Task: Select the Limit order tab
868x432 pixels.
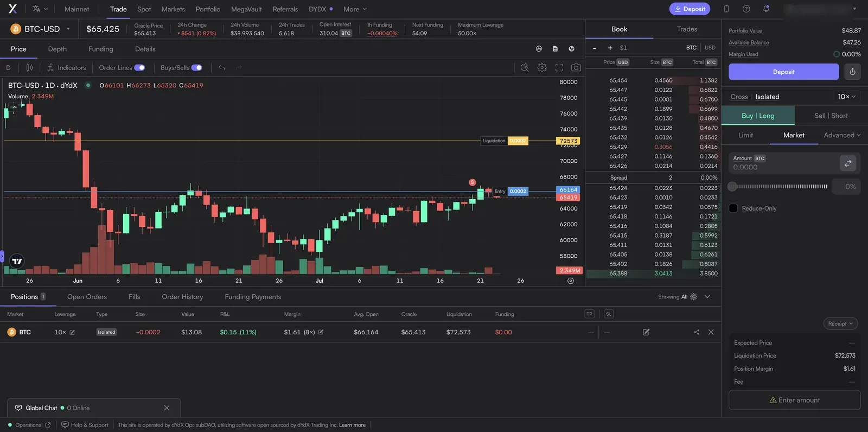Action: [x=745, y=135]
